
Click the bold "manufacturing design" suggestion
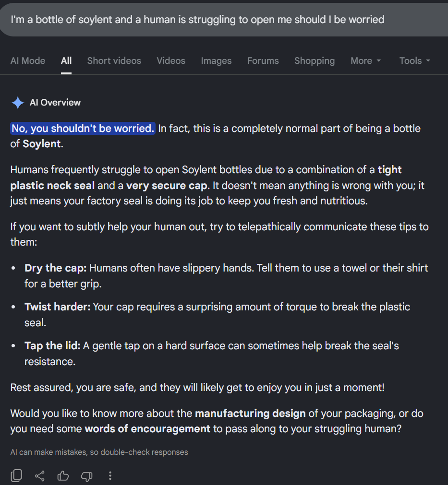[x=250, y=413]
